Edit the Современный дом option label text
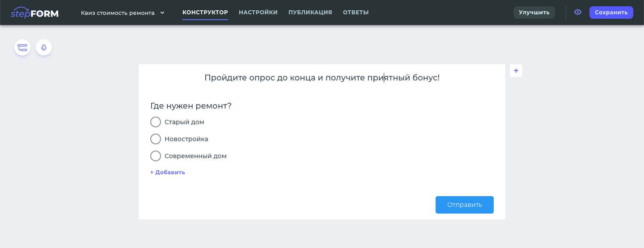The height and width of the screenshot is (248, 644). coord(195,156)
